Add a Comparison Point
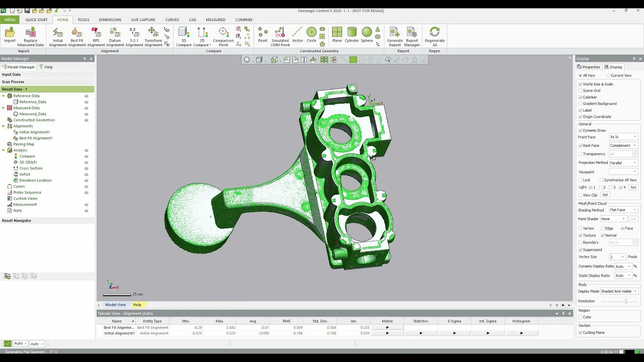 coord(223,37)
